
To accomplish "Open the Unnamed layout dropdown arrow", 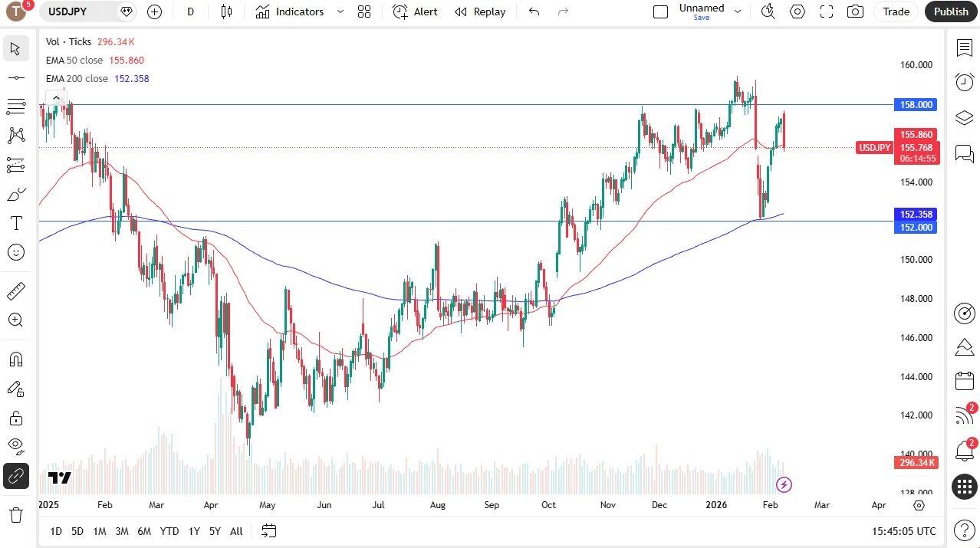I will point(738,11).
